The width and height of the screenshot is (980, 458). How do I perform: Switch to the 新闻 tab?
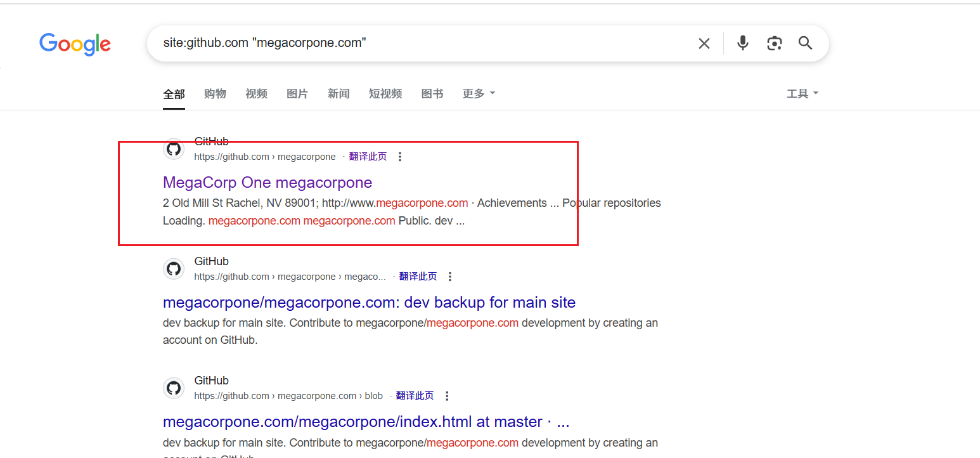tap(338, 94)
